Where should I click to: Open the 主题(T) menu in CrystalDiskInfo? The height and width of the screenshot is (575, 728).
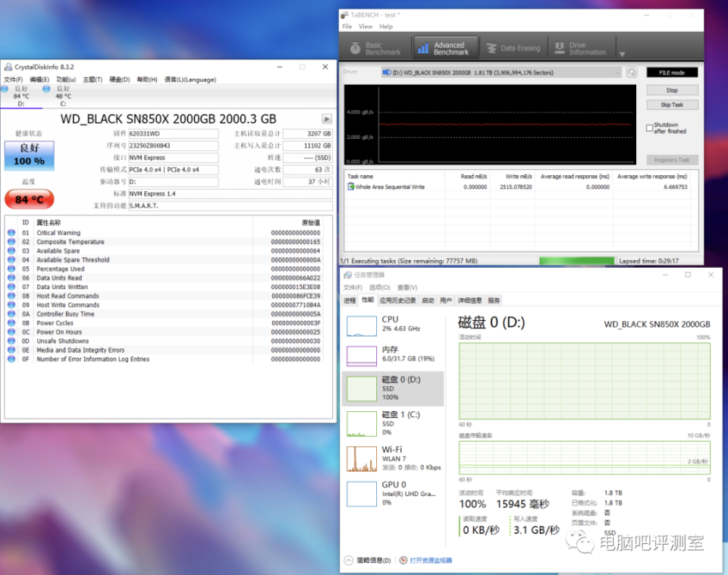pos(93,80)
